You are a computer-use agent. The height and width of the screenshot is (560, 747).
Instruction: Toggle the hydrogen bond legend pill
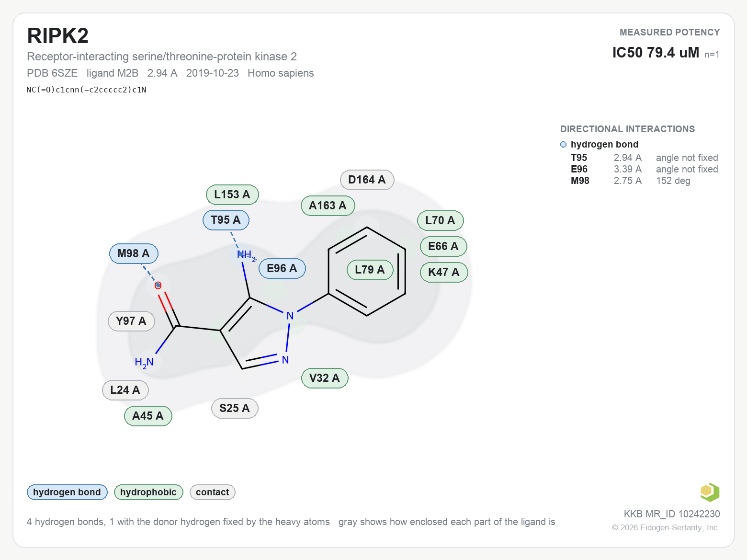pos(67,492)
